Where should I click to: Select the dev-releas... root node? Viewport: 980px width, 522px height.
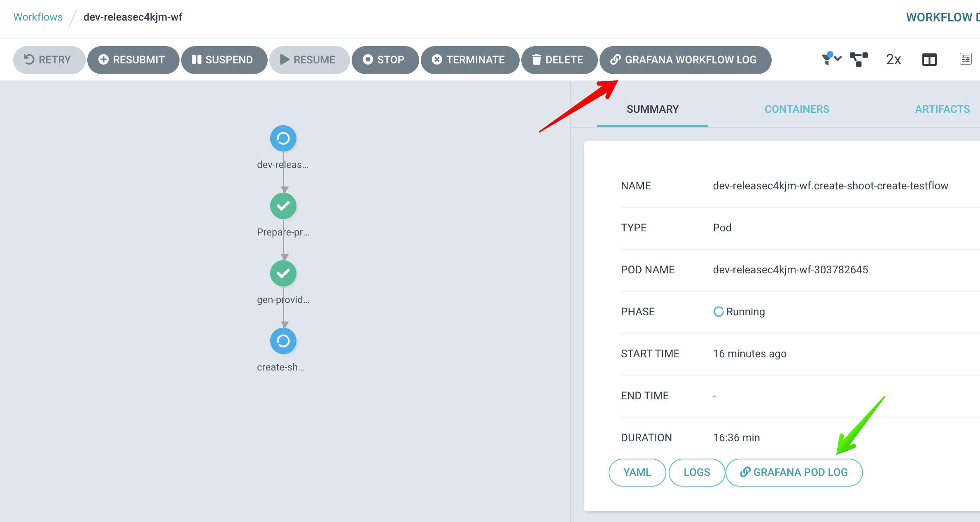point(283,138)
